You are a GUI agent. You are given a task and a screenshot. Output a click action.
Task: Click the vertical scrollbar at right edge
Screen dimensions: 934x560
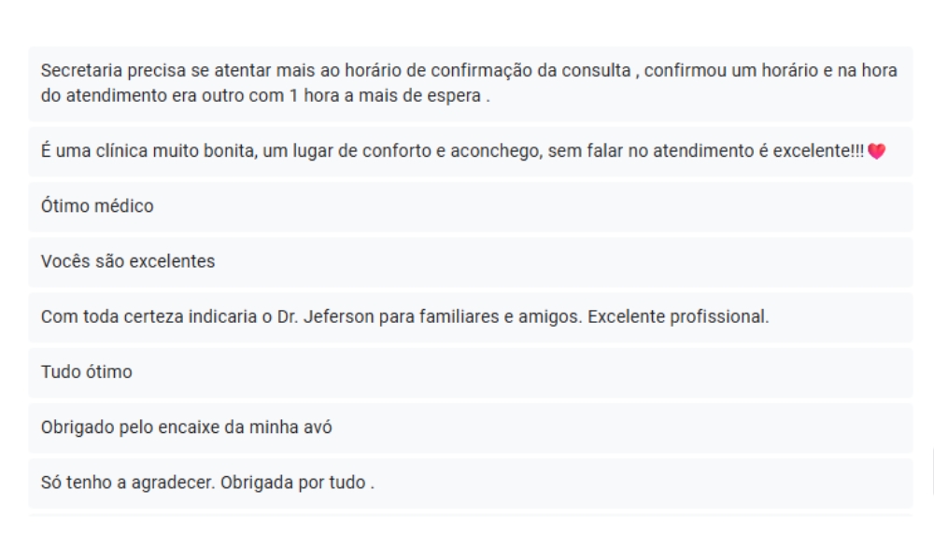point(932,472)
